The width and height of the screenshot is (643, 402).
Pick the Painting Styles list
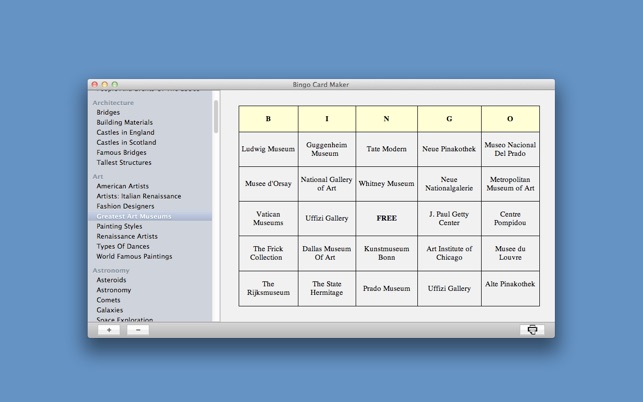pyautogui.click(x=119, y=226)
